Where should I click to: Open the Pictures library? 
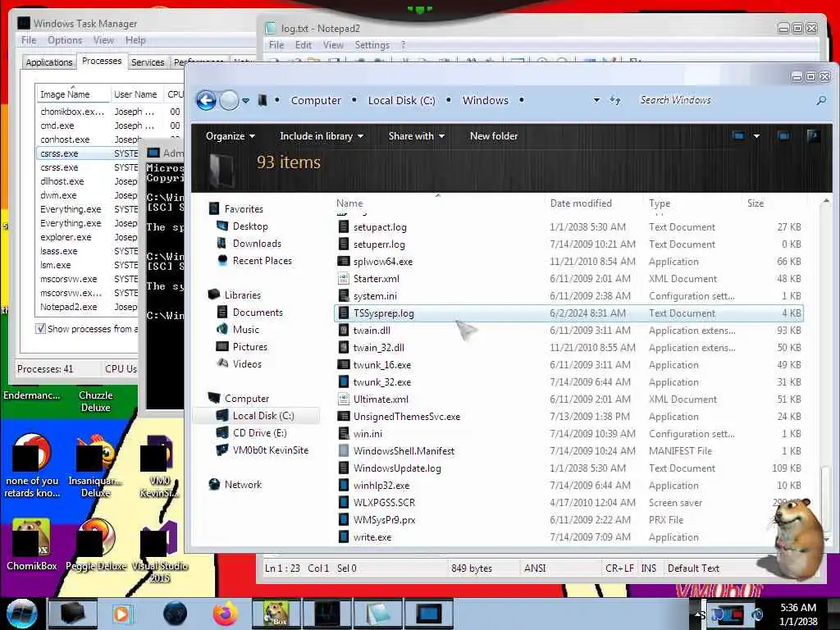click(249, 347)
